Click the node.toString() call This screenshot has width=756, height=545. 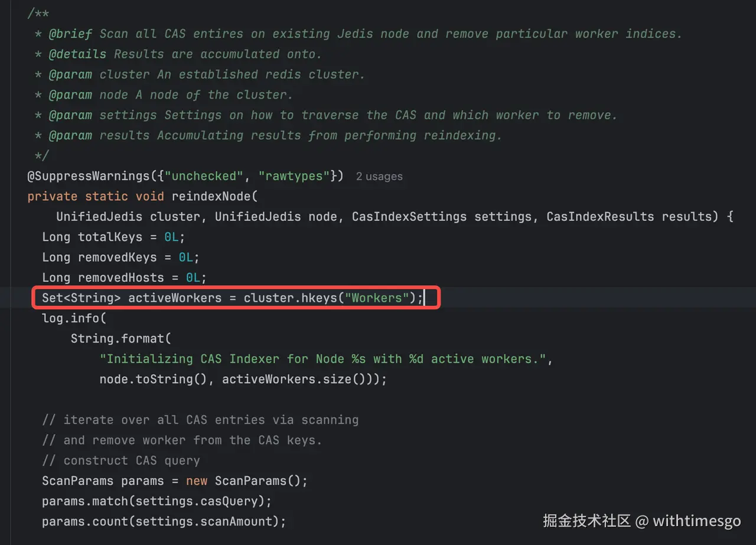(157, 379)
